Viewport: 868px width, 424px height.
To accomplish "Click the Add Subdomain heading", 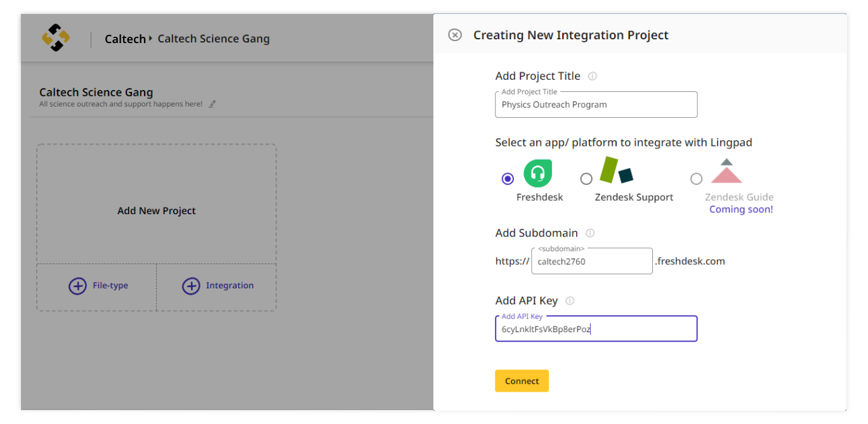I will point(537,233).
